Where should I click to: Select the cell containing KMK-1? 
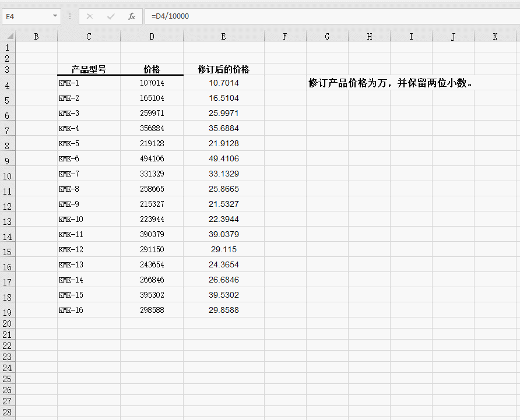click(89, 83)
